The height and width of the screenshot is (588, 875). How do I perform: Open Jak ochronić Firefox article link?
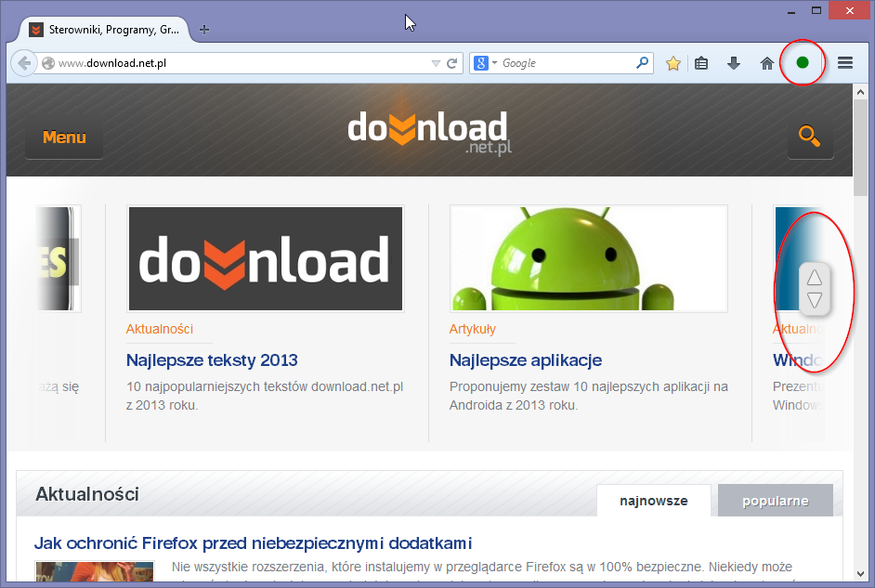click(254, 542)
